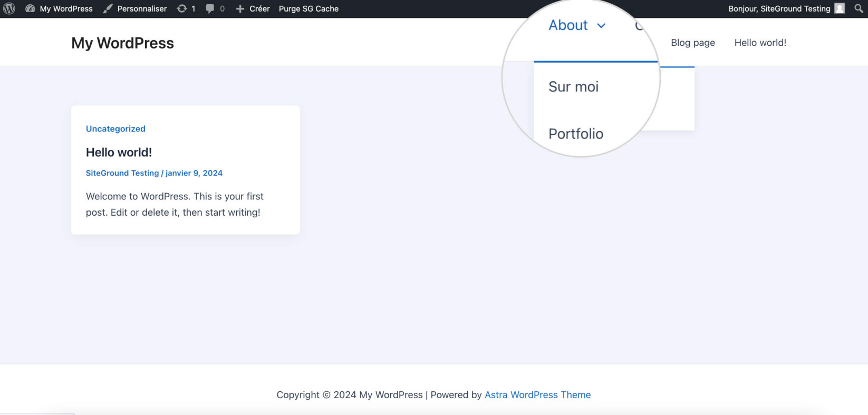Click the post excerpt starting with Welcome to WordPress
The width and height of the screenshot is (868, 415).
[x=175, y=204]
